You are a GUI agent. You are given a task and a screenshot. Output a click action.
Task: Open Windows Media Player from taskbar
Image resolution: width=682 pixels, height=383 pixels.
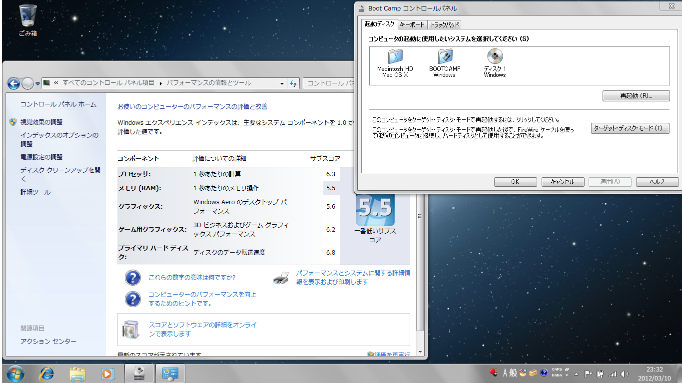(107, 374)
